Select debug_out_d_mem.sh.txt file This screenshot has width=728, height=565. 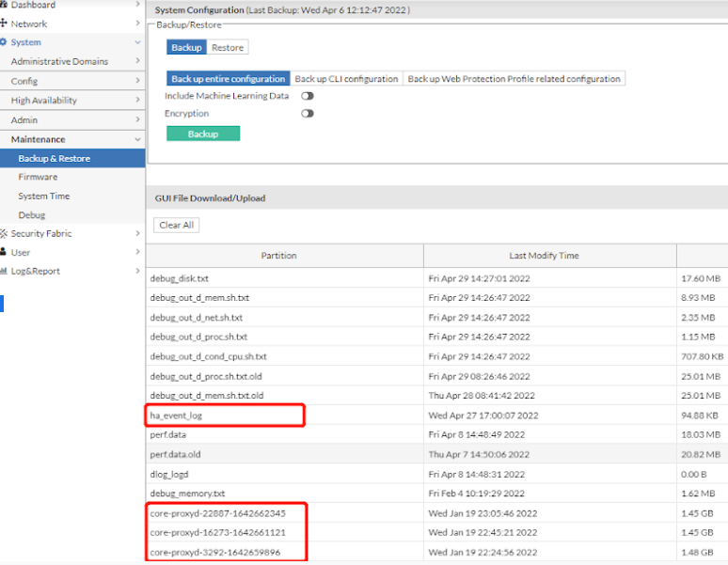point(199,298)
